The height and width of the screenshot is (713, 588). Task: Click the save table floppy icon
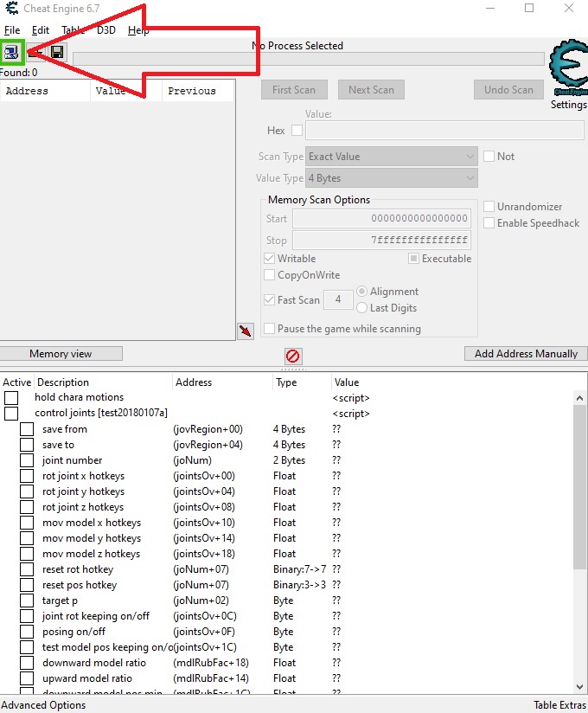click(x=58, y=52)
